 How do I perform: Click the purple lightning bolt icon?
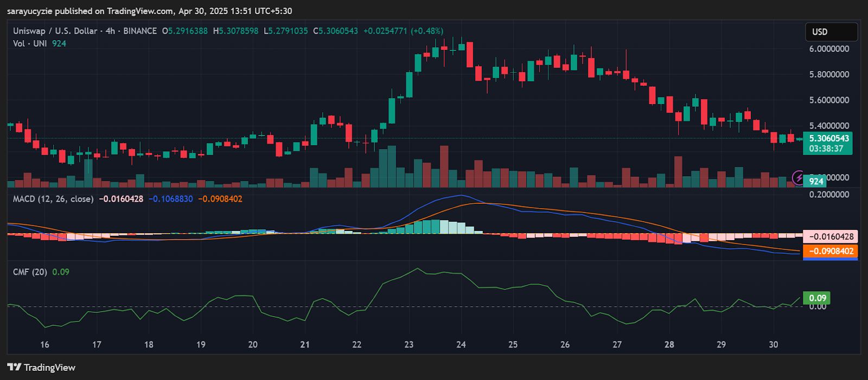[x=799, y=177]
